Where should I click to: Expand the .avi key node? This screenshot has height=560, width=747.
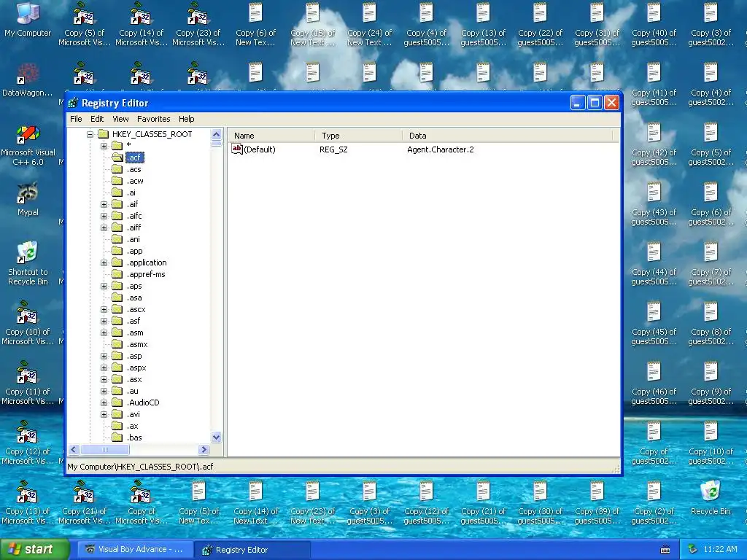(x=104, y=414)
